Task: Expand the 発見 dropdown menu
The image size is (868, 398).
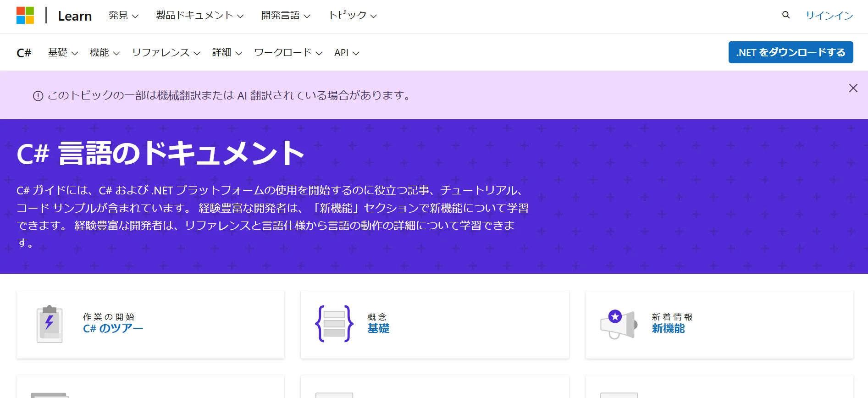Action: 123,16
